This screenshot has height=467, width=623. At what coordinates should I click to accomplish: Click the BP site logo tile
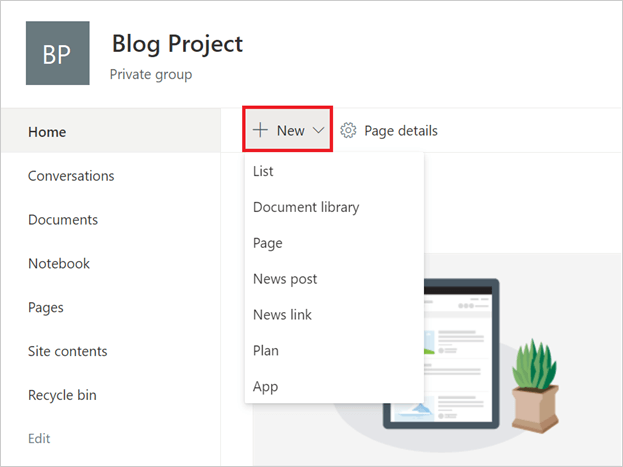(x=58, y=53)
